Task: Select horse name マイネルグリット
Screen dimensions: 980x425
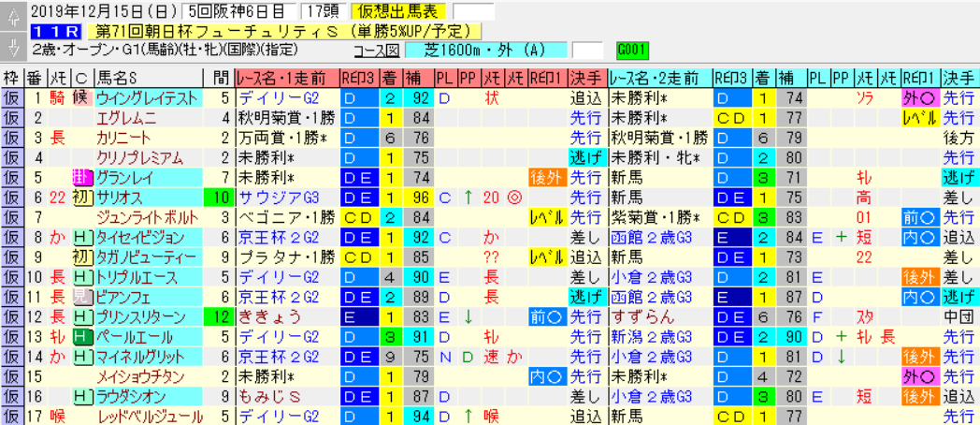Action: pyautogui.click(x=148, y=358)
